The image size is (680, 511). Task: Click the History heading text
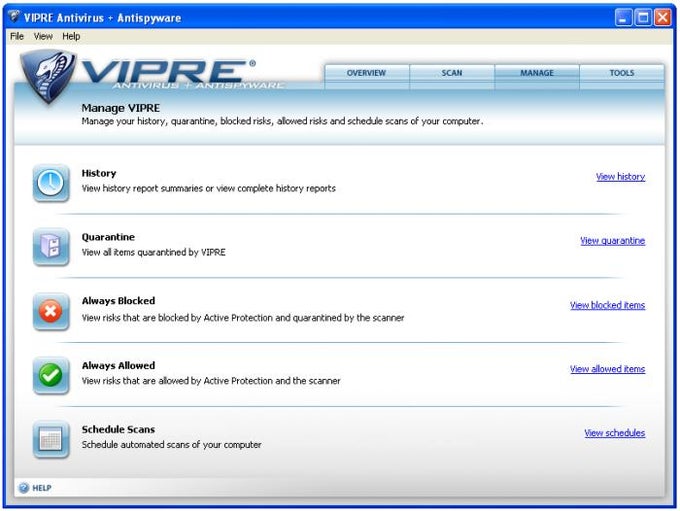coord(99,174)
